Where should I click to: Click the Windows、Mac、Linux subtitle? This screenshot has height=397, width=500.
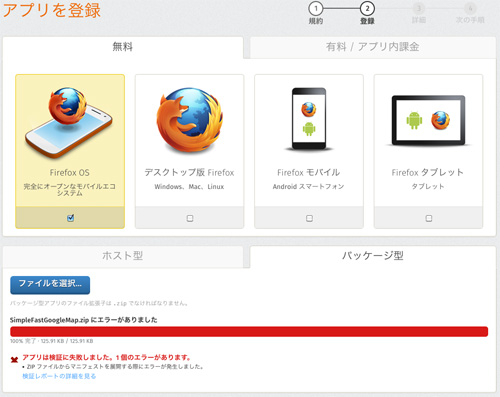click(189, 187)
